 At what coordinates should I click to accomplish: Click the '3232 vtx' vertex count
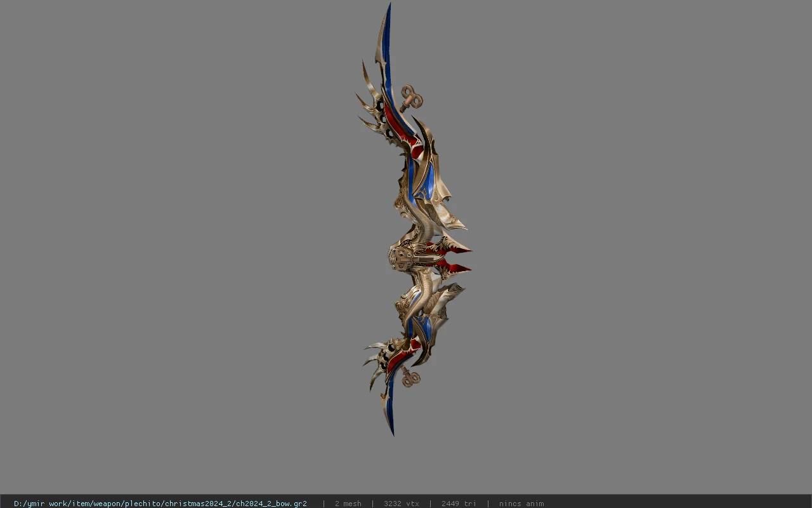[x=402, y=504]
